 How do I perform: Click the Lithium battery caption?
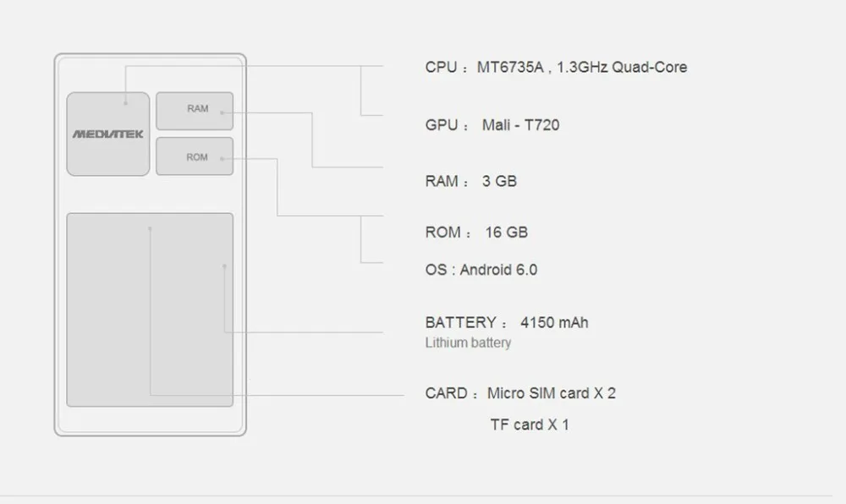(468, 342)
